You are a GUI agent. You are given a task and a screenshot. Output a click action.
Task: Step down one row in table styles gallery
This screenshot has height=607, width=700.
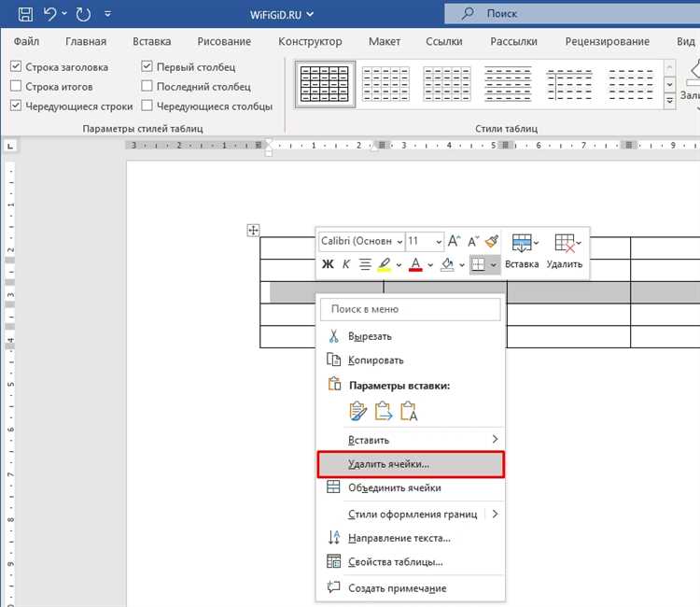click(x=669, y=84)
